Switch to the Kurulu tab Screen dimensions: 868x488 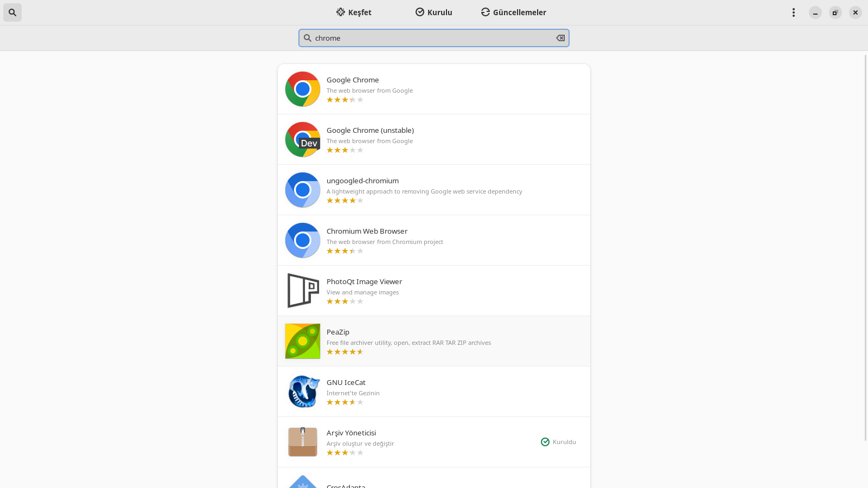point(434,12)
